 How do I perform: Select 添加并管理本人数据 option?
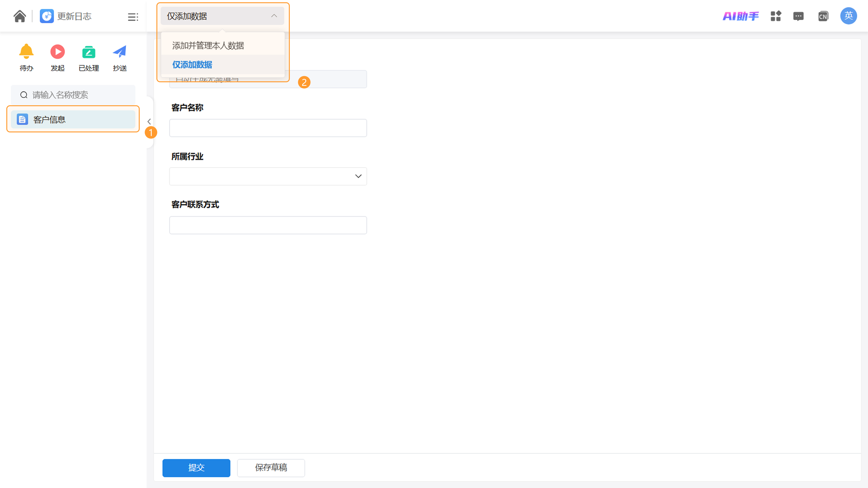click(x=208, y=45)
